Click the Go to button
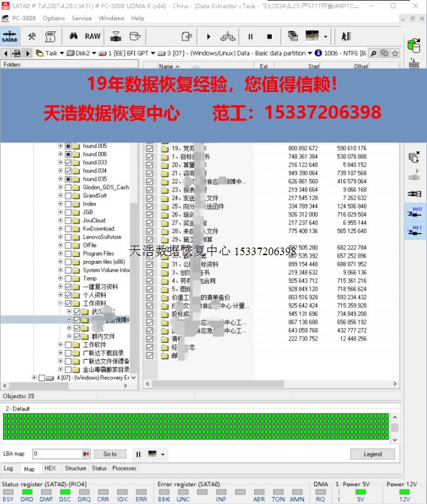This screenshot has width=427, height=504. coord(110,454)
